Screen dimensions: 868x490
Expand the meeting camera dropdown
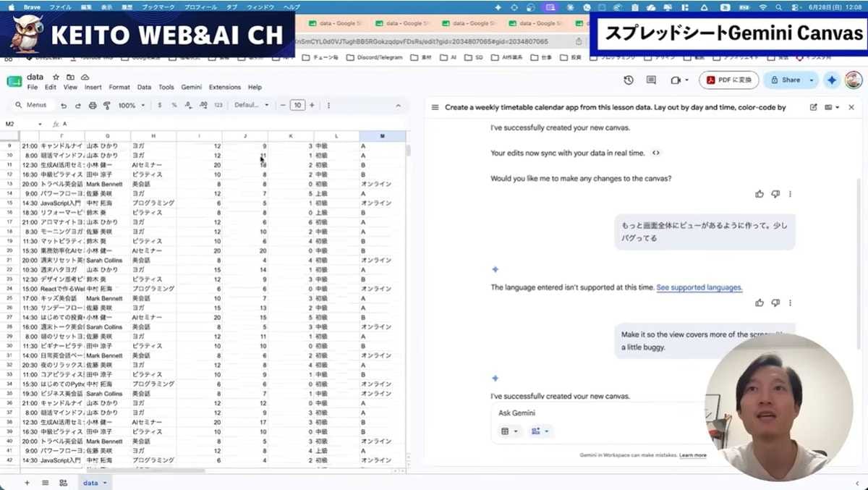pyautogui.click(x=687, y=80)
